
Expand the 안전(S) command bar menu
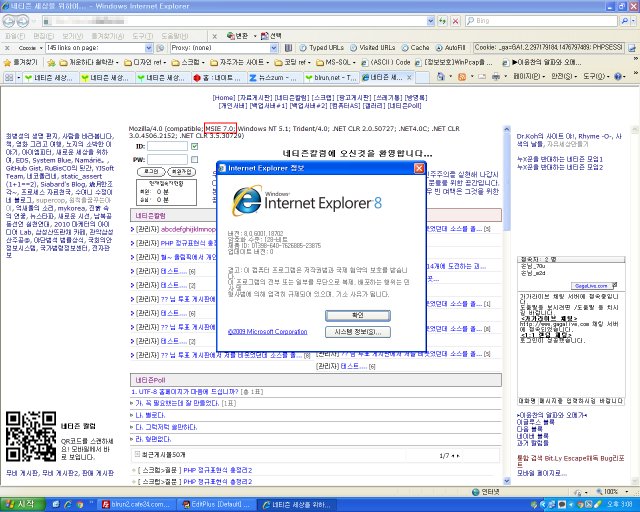pyautogui.click(x=564, y=76)
